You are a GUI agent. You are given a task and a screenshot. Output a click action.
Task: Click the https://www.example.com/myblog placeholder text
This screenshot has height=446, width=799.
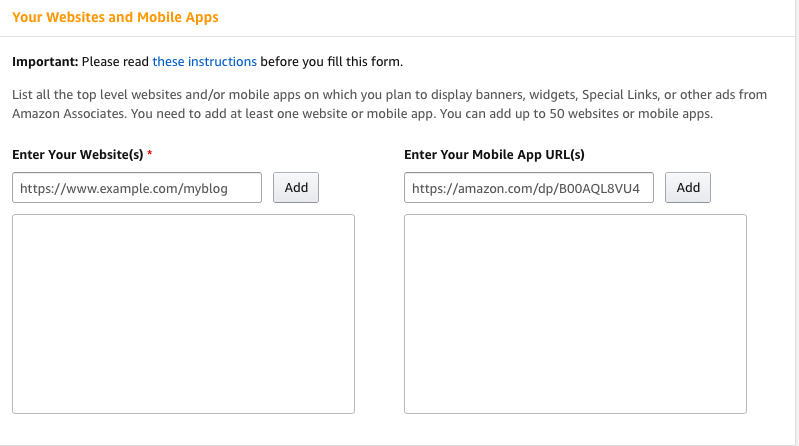click(124, 189)
